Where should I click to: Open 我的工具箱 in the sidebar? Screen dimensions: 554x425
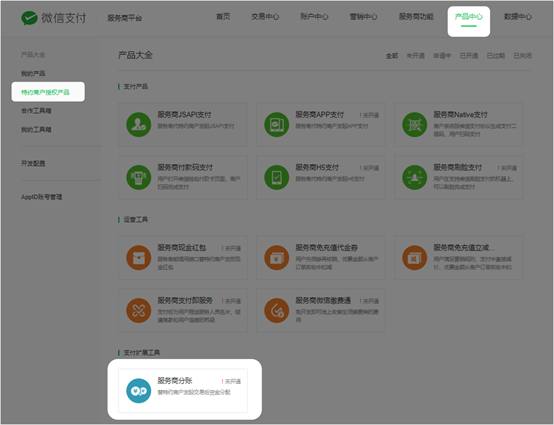[36, 130]
